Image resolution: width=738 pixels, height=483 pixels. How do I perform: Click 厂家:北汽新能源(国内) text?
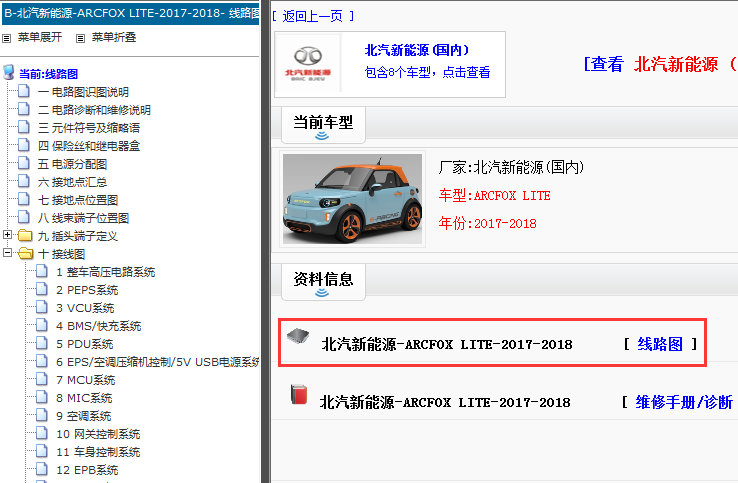tap(511, 167)
